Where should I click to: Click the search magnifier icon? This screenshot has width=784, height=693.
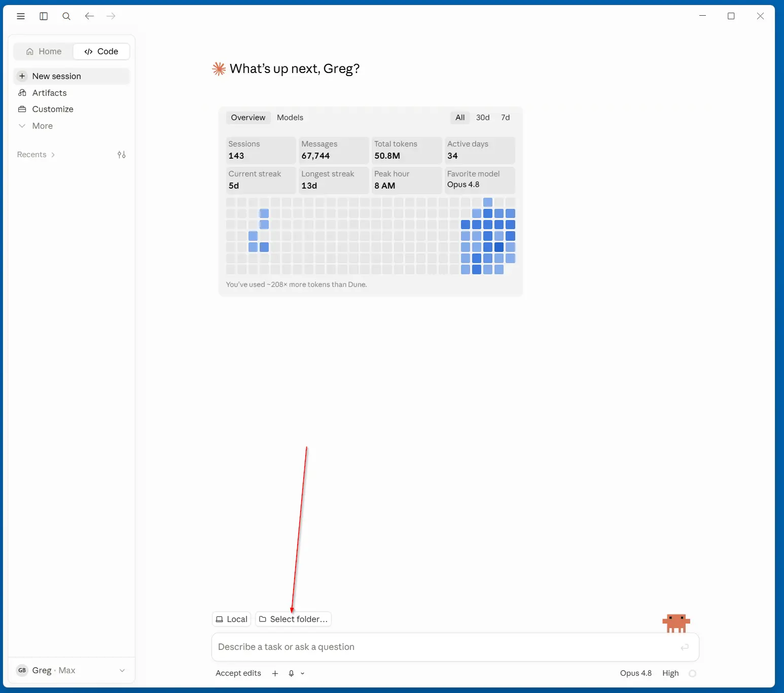66,16
